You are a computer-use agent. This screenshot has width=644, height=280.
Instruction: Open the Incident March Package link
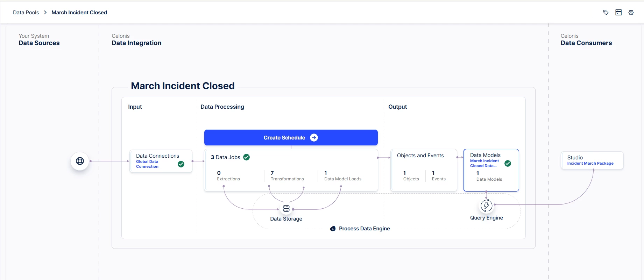pos(590,163)
